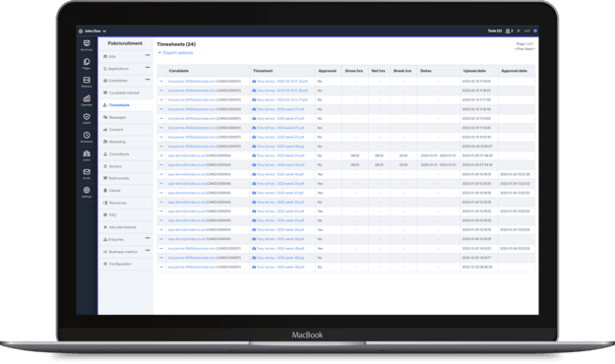Viewport: 615px width, 364px height.
Task: Select the Marketing menu item
Action: 125,142
